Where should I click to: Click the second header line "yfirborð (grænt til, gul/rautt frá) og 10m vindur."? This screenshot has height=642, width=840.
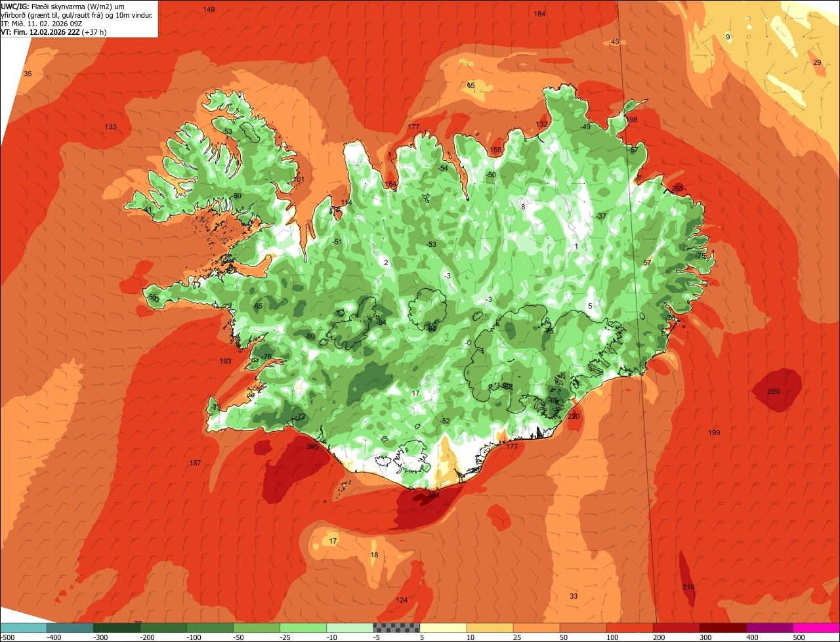tap(77, 14)
